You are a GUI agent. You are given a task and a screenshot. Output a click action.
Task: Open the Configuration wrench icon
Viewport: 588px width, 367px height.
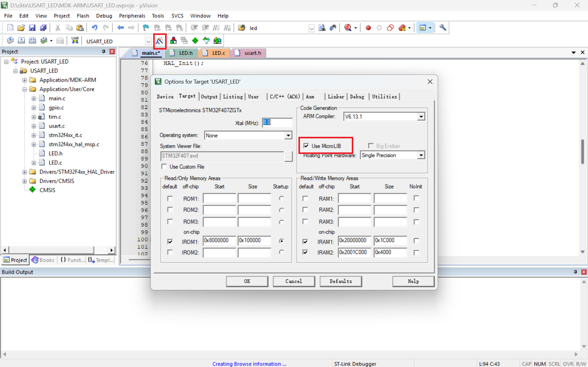point(442,28)
